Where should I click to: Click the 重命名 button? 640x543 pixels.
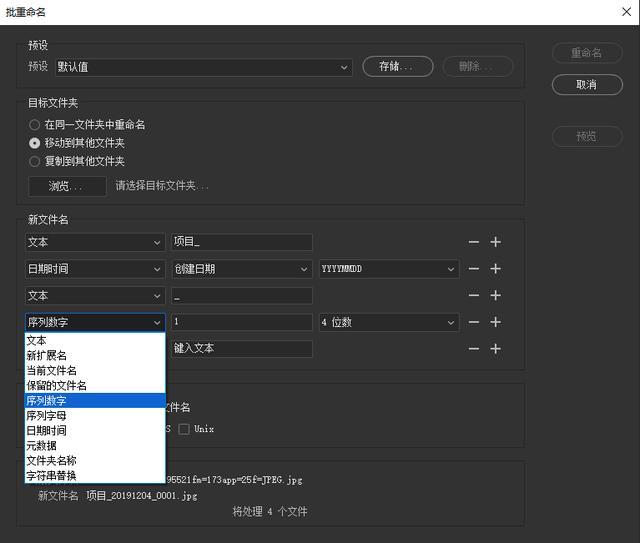click(587, 53)
